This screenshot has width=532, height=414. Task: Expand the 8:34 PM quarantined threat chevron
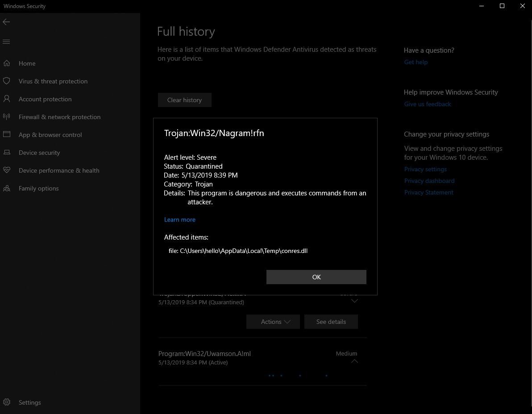coord(354,301)
